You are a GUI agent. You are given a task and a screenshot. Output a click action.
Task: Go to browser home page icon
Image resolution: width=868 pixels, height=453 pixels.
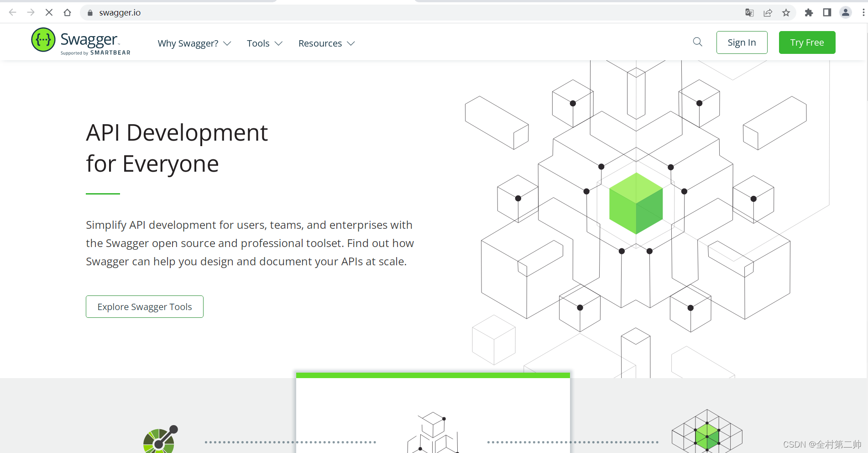pyautogui.click(x=67, y=12)
